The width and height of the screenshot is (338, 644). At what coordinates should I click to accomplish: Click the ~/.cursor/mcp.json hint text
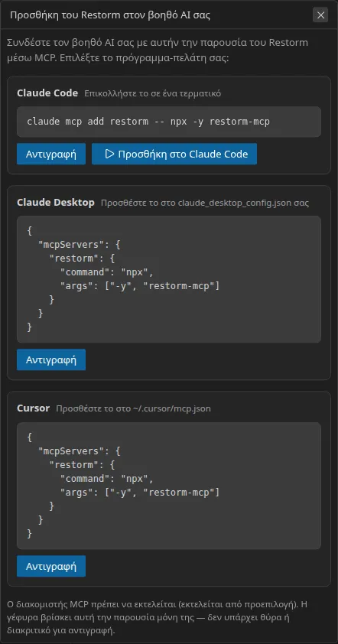point(134,408)
